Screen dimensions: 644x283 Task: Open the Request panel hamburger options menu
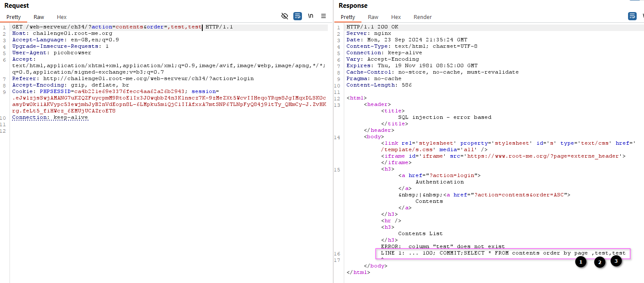324,16
